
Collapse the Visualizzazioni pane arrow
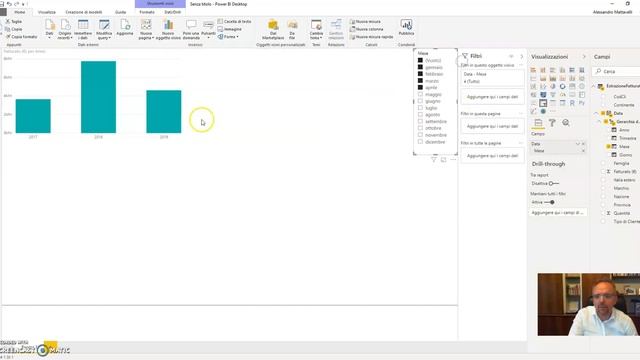coord(584,57)
